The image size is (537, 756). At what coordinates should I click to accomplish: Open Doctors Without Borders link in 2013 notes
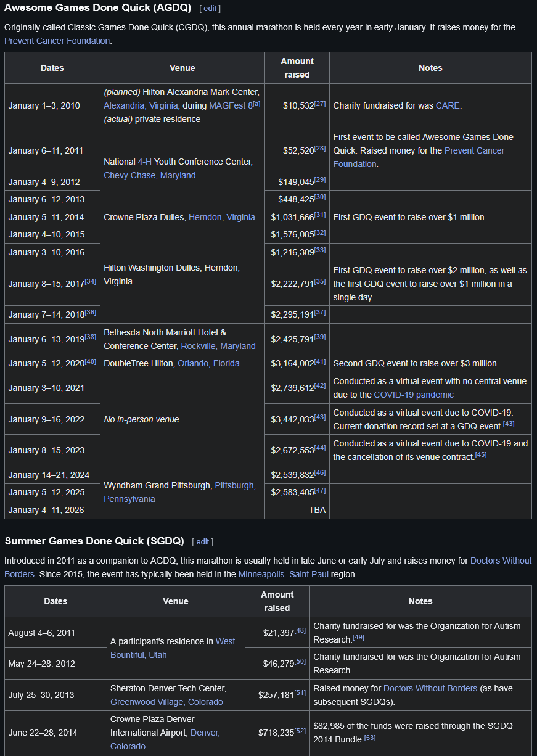(x=430, y=688)
